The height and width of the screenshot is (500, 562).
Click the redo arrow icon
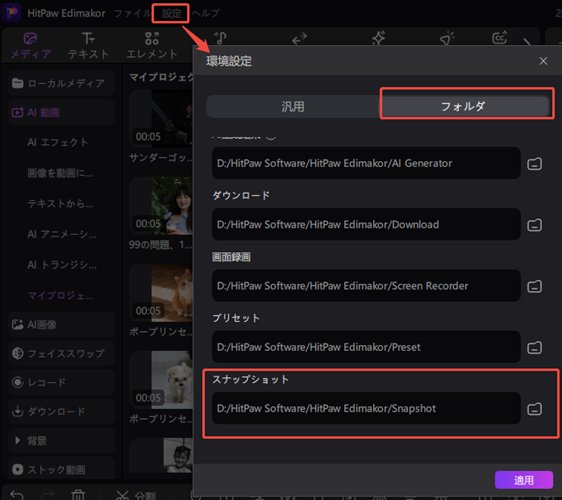(48, 495)
